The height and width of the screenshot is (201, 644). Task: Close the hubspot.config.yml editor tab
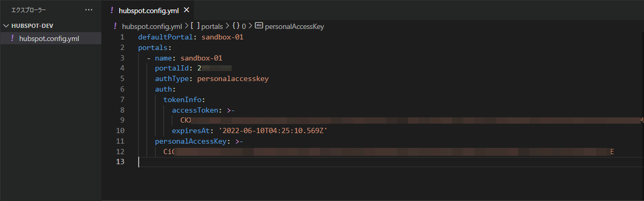point(186,10)
